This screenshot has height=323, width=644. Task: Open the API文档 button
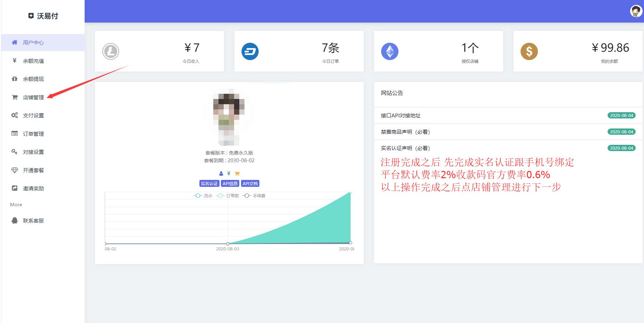(250, 184)
